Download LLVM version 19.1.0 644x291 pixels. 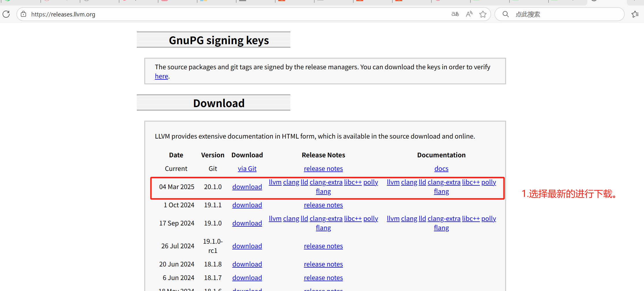247,223
